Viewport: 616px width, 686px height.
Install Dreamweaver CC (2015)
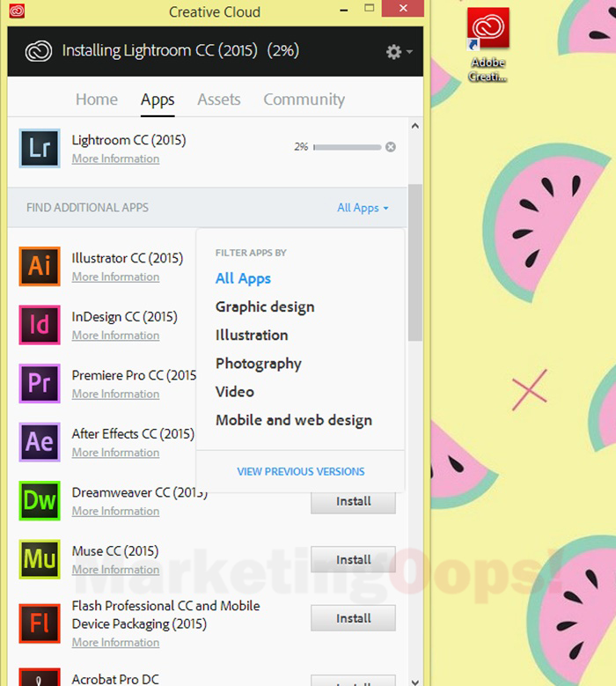(353, 503)
